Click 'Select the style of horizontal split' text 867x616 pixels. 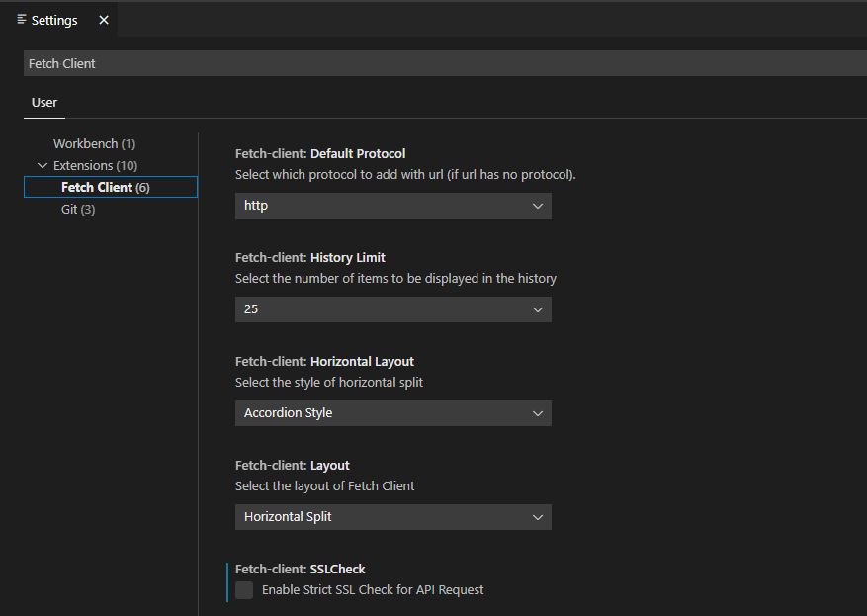pos(329,383)
